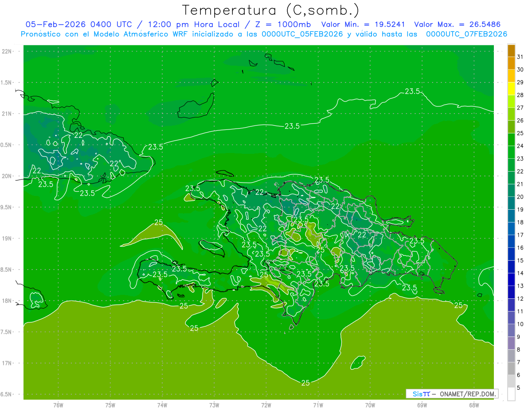
Task: Click the '72W' longitude axis label
Action: pos(266,405)
